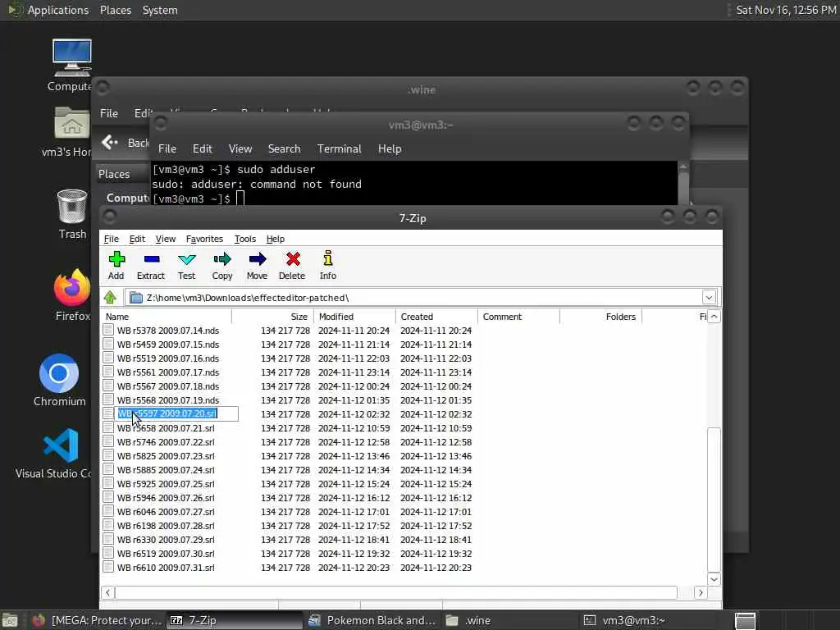Viewport: 840px width, 630px height.
Task: Open the File menu in 7-Zip
Action: (x=112, y=239)
